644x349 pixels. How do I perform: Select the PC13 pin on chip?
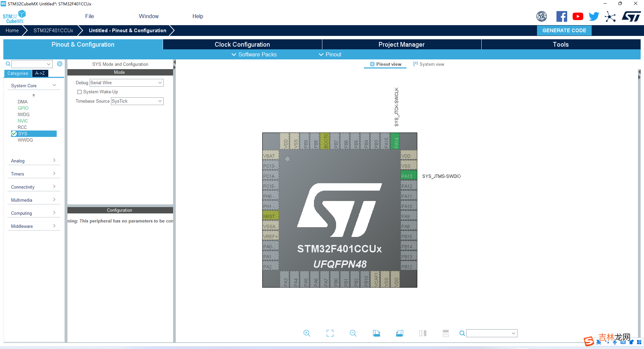coord(271,166)
